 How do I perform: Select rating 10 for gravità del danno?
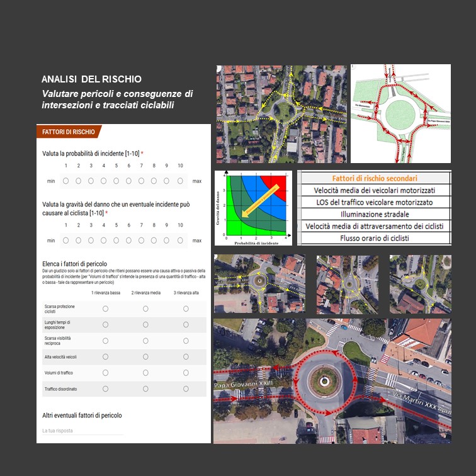coord(180,241)
